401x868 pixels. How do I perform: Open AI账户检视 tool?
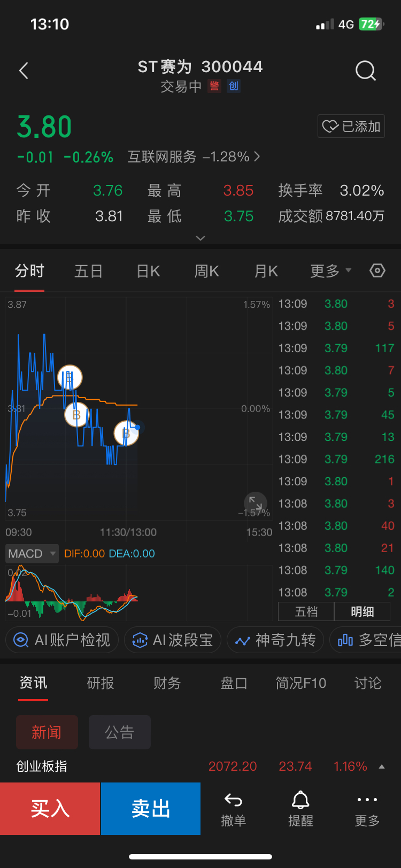(62, 640)
